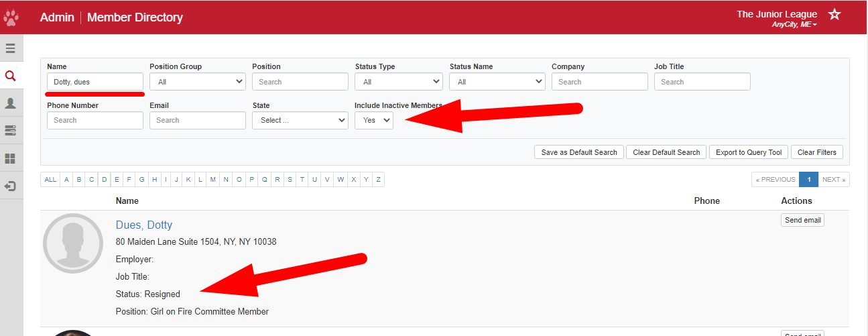The image size is (868, 336).
Task: Click the Phone column header
Action: [x=707, y=201]
